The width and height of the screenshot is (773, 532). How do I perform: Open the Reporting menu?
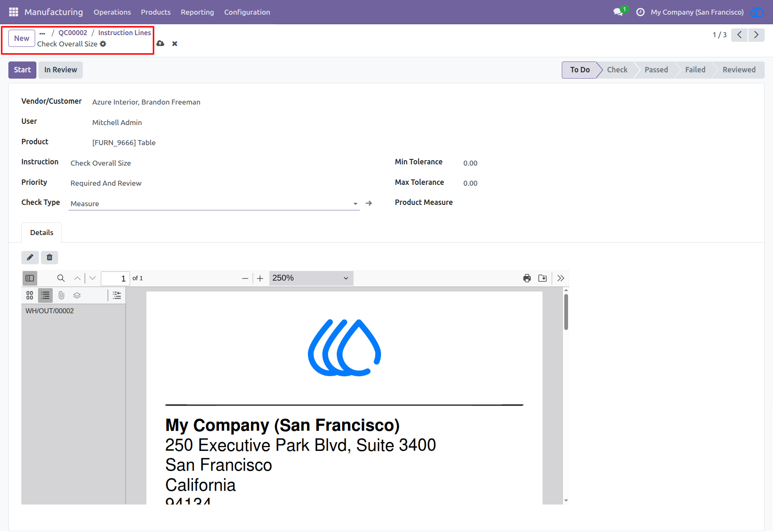pos(197,12)
